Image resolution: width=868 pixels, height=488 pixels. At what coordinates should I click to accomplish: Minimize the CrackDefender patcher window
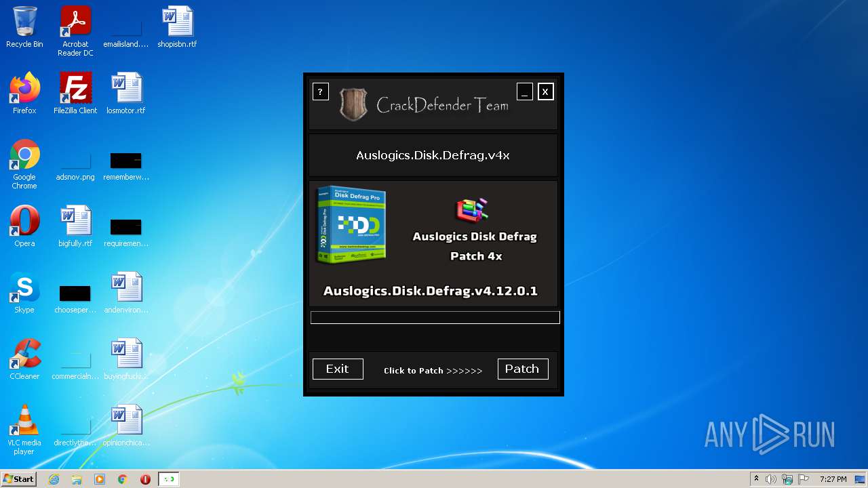(x=524, y=91)
